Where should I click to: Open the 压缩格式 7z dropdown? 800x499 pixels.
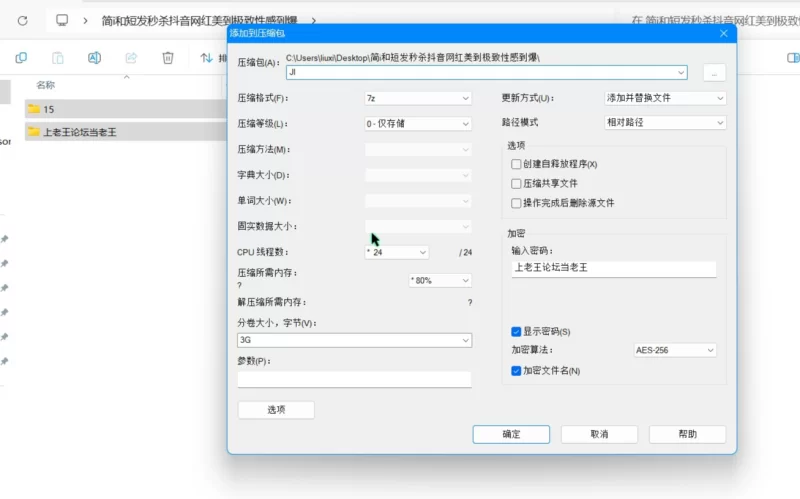tap(418, 98)
